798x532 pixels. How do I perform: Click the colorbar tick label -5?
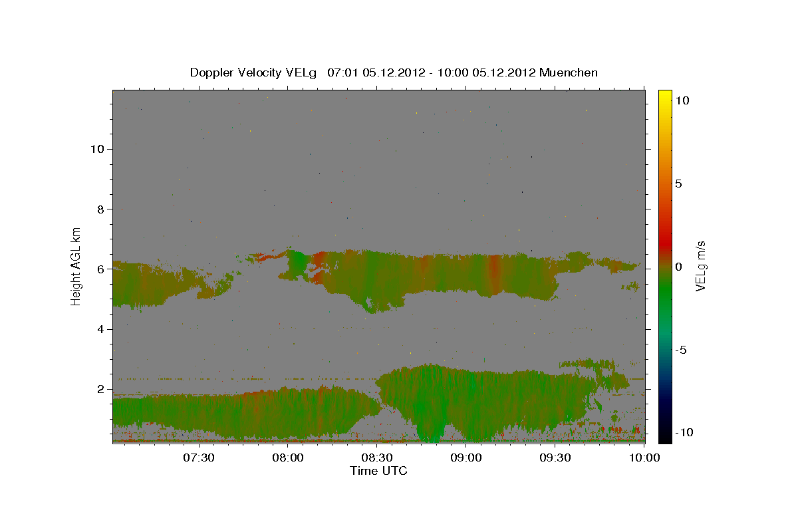(681, 350)
